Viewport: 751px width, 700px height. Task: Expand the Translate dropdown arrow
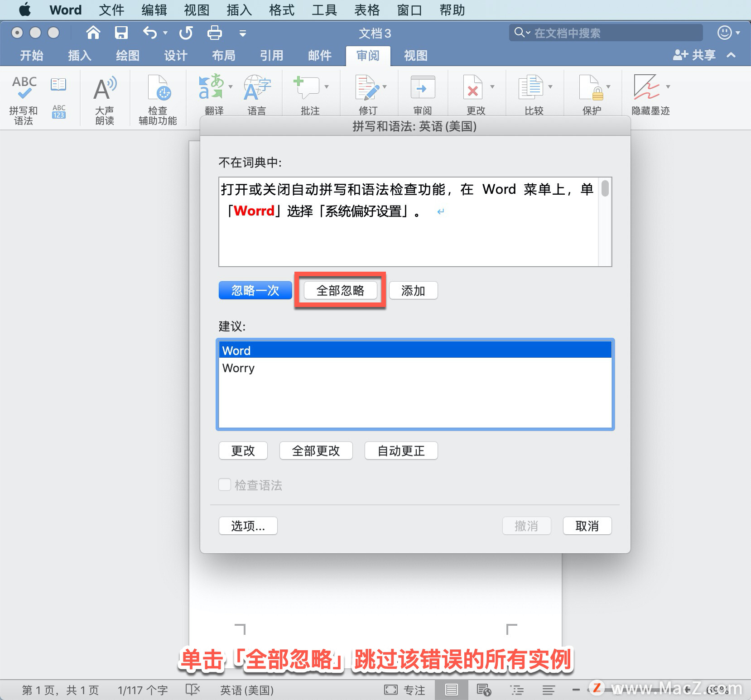[x=231, y=86]
